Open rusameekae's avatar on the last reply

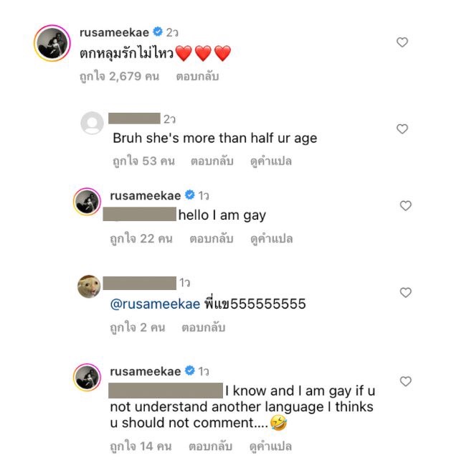coord(87,378)
